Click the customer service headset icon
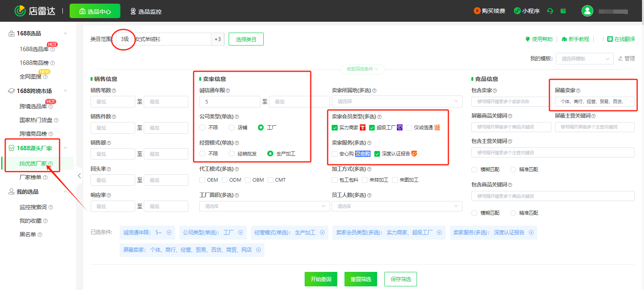644x290 pixels. click(550, 11)
